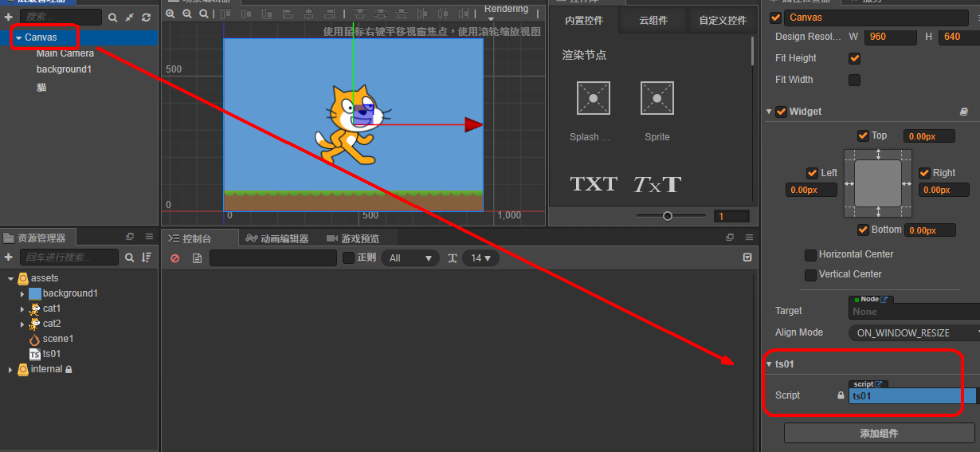The image size is (980, 452).
Task: Click the align vertical center toolbar icon
Action: [246, 14]
